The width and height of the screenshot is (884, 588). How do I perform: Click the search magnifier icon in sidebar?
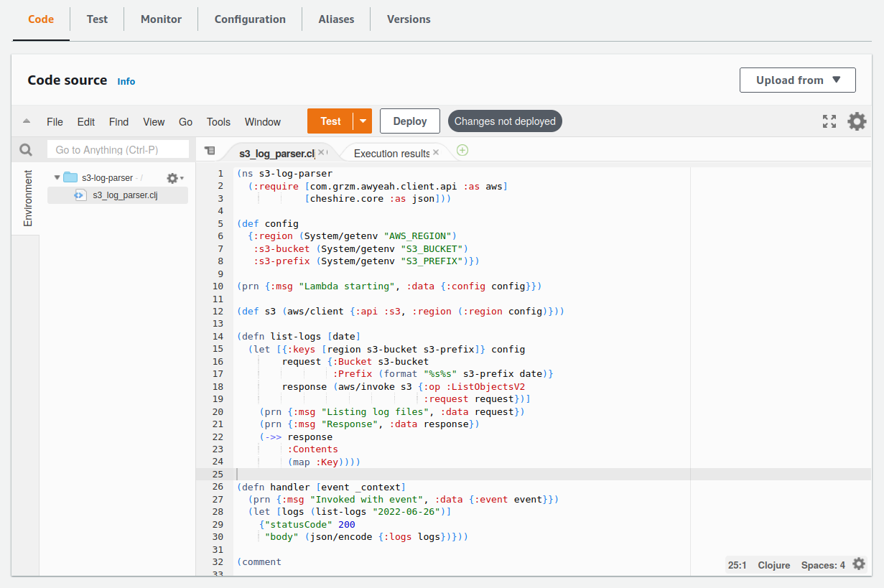[26, 150]
